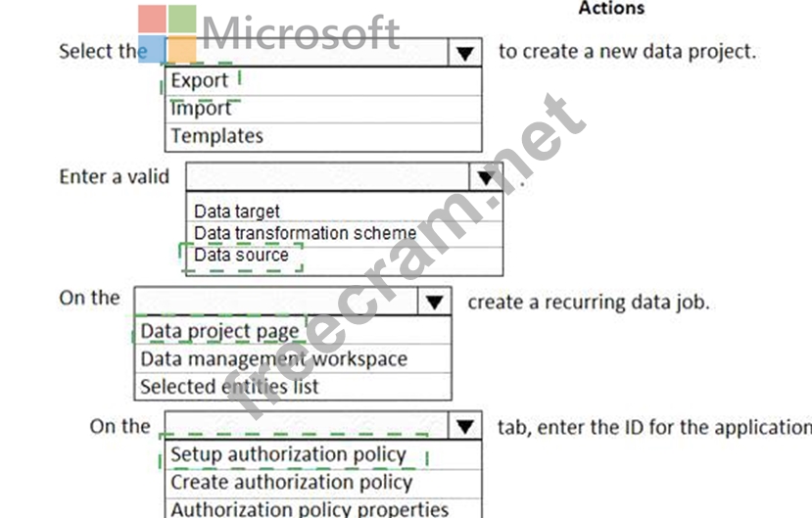
Task: Choose Data transformation scheme option
Action: (305, 233)
